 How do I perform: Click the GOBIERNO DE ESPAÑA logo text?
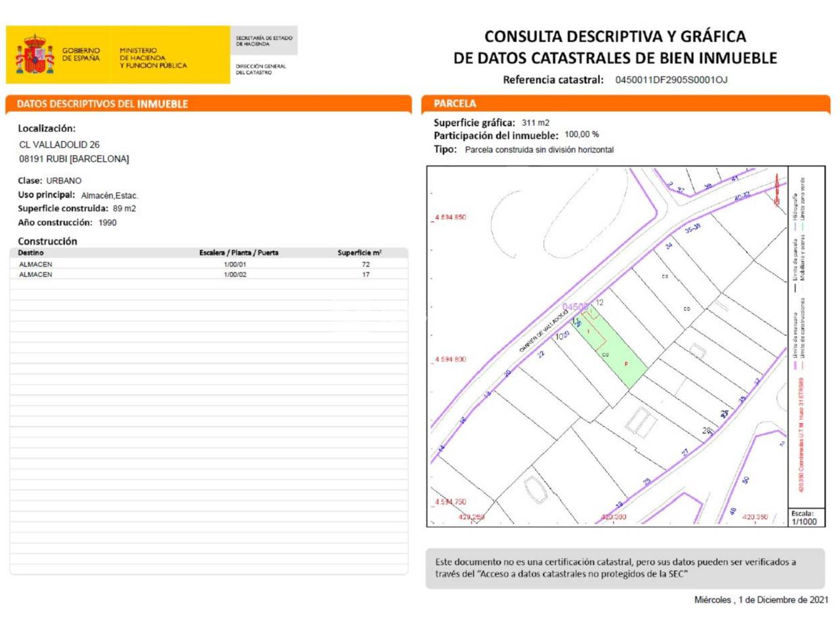click(x=81, y=54)
